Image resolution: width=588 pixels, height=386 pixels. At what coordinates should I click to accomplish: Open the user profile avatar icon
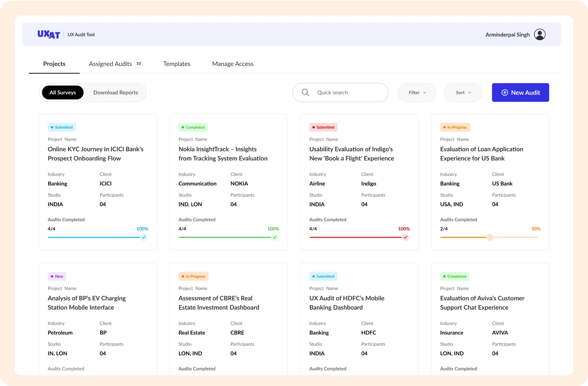539,35
